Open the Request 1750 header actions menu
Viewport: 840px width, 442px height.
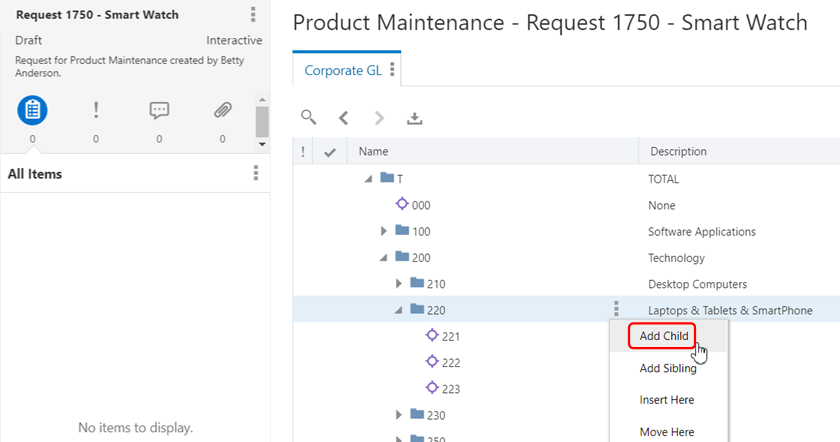click(253, 15)
